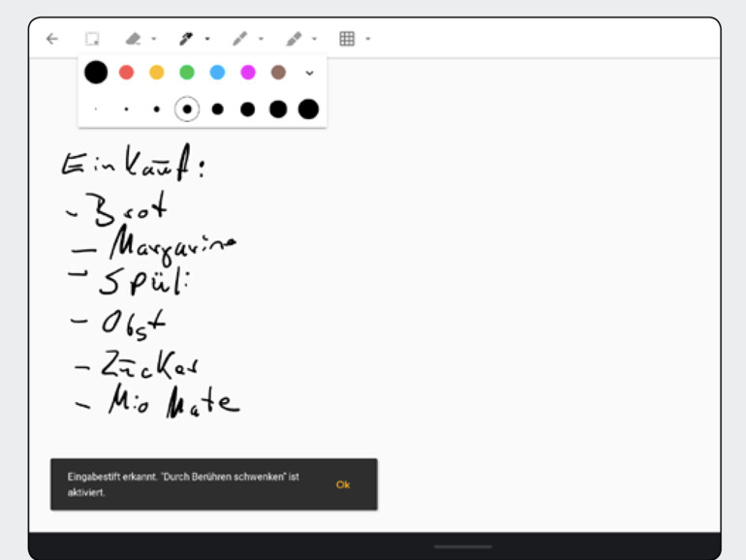This screenshot has height=560, width=746.
Task: Select the largest pen size dot
Action: (308, 109)
